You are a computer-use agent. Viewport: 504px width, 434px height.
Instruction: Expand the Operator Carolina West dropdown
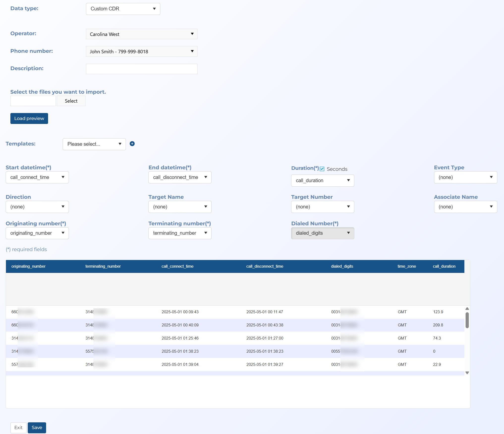[141, 34]
